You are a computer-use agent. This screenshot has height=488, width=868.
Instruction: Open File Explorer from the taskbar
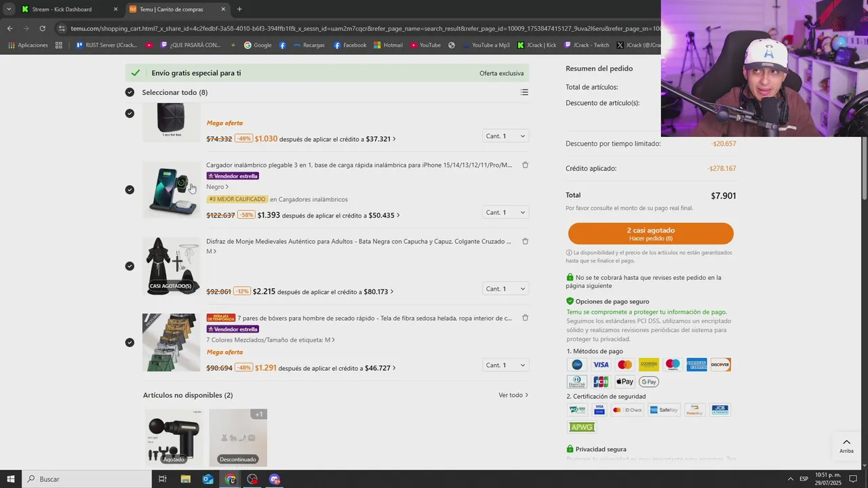tap(186, 479)
